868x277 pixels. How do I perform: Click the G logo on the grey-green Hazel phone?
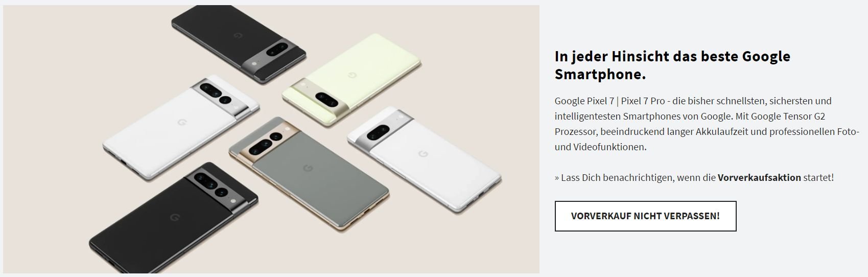tap(308, 168)
